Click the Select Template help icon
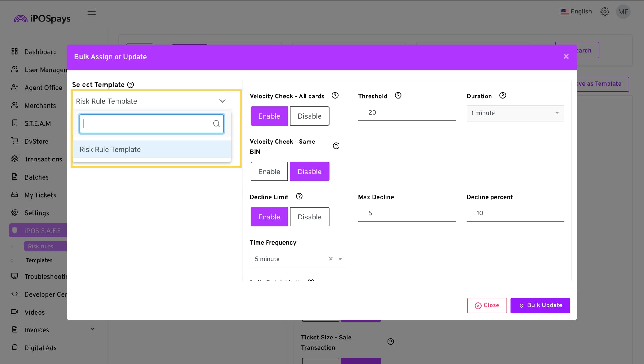Viewport: 644px width, 364px height. pos(131,85)
